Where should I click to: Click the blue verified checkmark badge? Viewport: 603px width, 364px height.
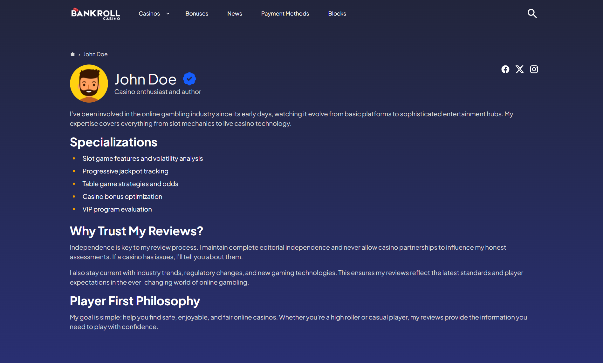click(x=189, y=79)
